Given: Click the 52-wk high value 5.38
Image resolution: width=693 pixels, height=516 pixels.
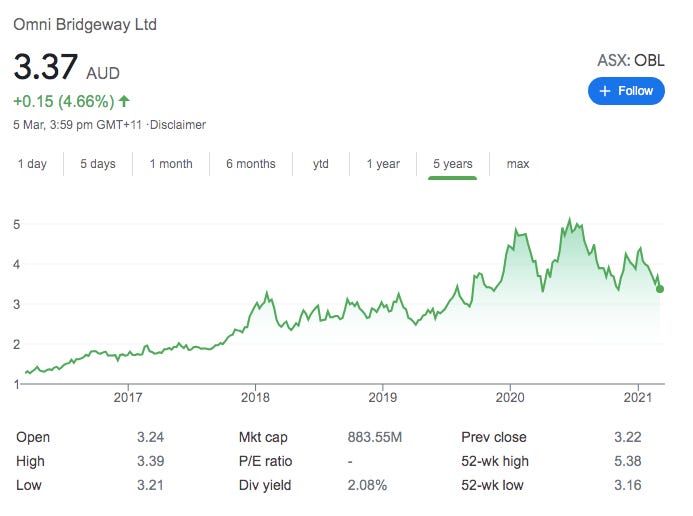Looking at the screenshot, I should 628,461.
